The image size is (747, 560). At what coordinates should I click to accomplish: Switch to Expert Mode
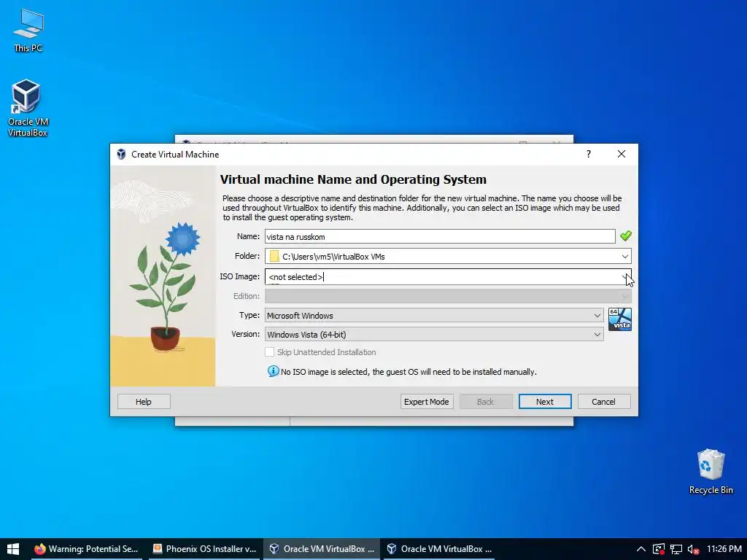[x=426, y=402]
